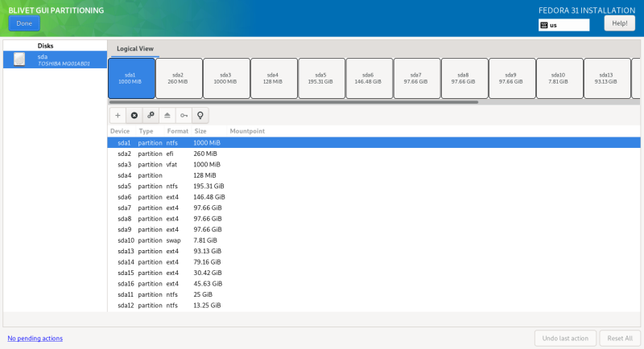Select the sda5 195.31 GiB partition block
Image resolution: width=644 pixels, height=349 pixels.
pos(320,78)
